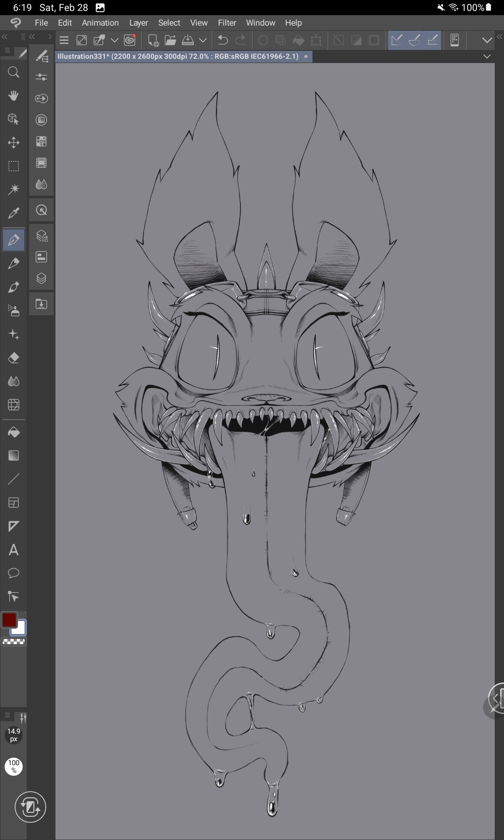Activate the Text tool
The height and width of the screenshot is (840, 504).
pos(13,550)
